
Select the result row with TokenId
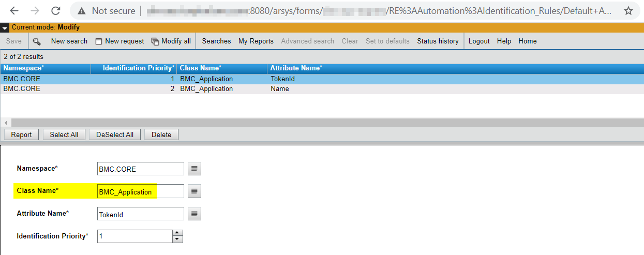tap(322, 79)
